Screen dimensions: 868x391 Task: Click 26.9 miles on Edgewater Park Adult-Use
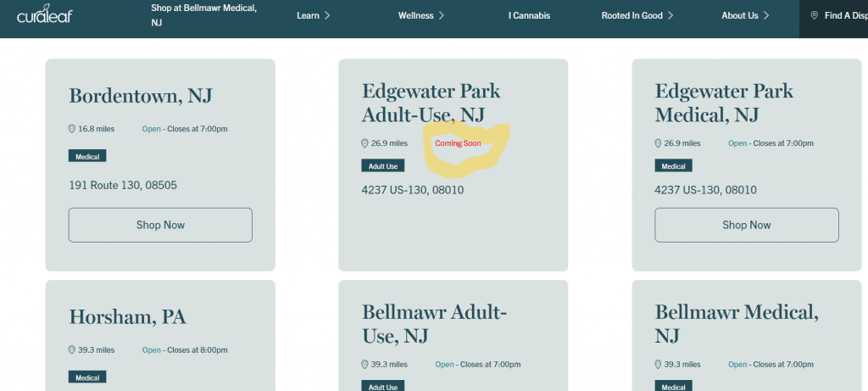coord(389,143)
